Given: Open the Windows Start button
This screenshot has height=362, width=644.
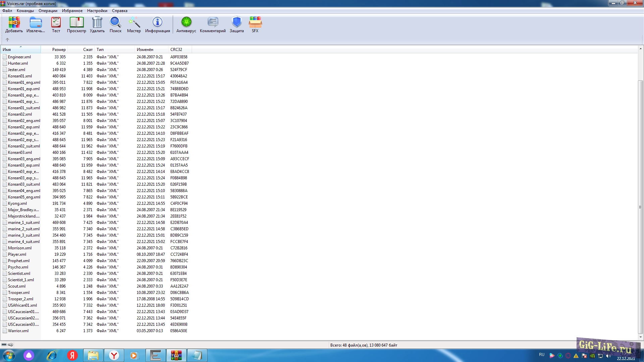Looking at the screenshot, I should pyautogui.click(x=9, y=355).
